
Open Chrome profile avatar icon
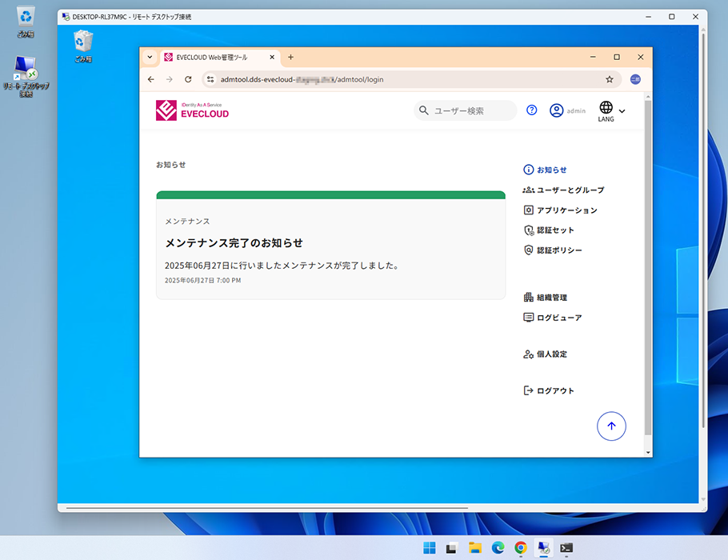[x=635, y=79]
